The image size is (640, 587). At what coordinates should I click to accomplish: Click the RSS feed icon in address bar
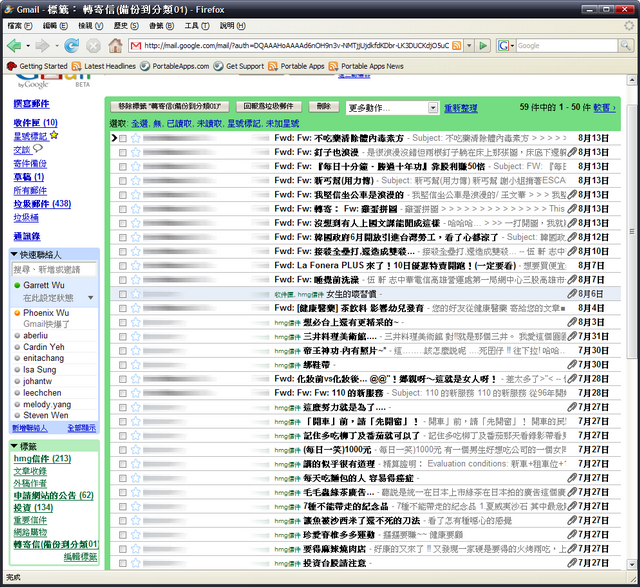pos(457,46)
